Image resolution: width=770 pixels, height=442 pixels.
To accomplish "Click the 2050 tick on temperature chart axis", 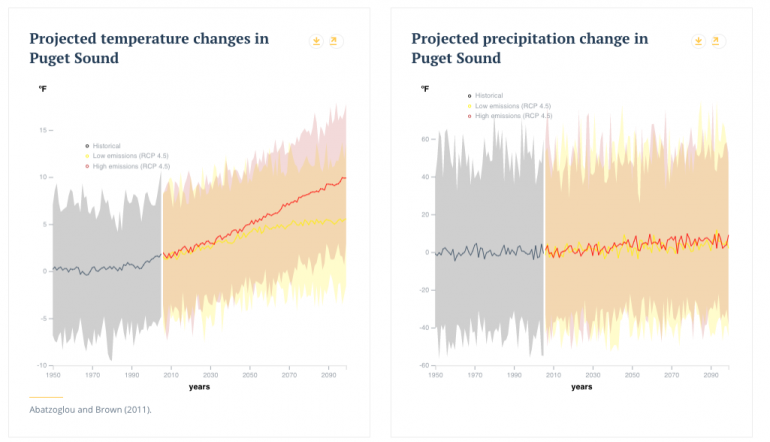I will pos(249,375).
